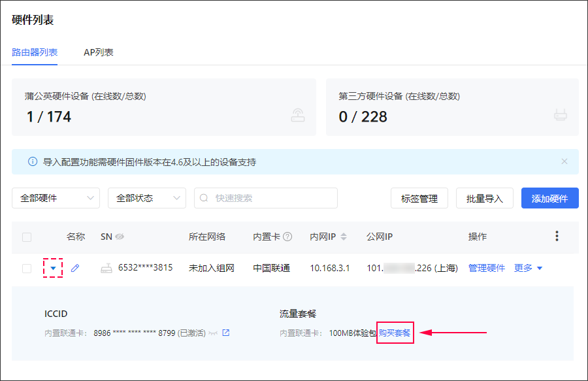The height and width of the screenshot is (381, 588).
Task: Click the pencil edit-name icon
Action: point(75,268)
